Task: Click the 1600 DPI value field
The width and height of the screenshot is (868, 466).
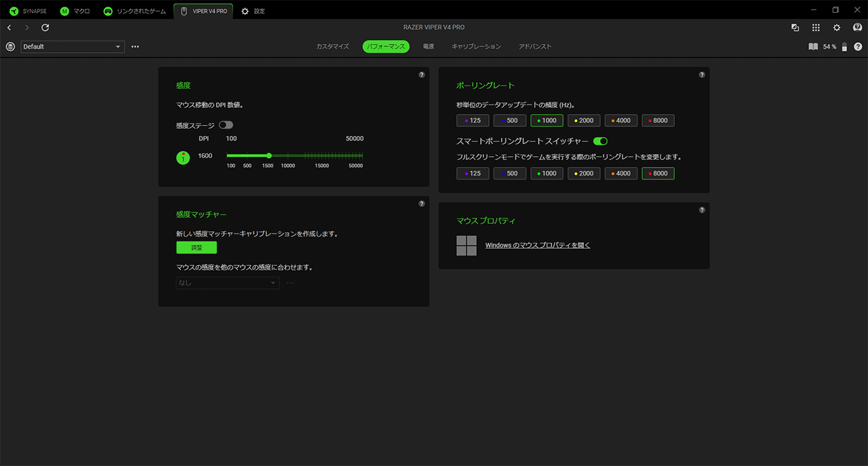Action: click(205, 156)
